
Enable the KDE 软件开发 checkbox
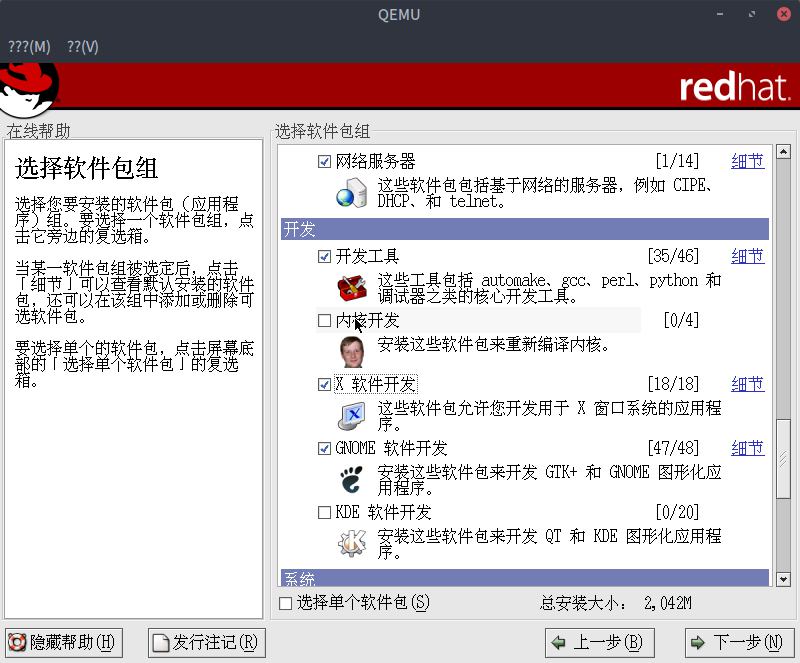(x=324, y=512)
